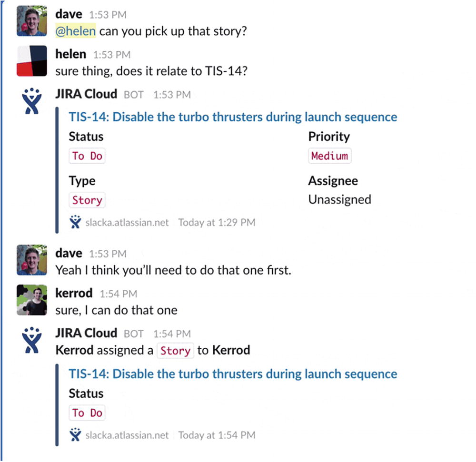Click kerrod's profile avatar

pos(32,300)
